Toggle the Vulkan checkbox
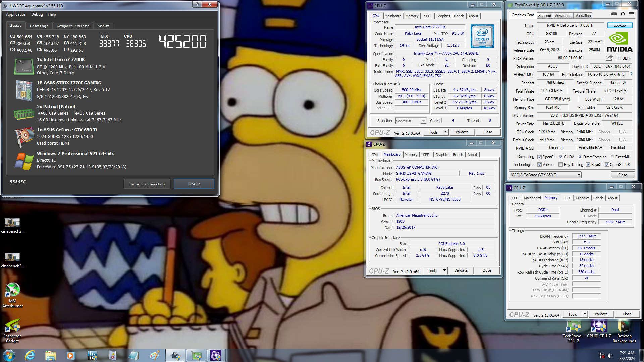 click(539, 165)
